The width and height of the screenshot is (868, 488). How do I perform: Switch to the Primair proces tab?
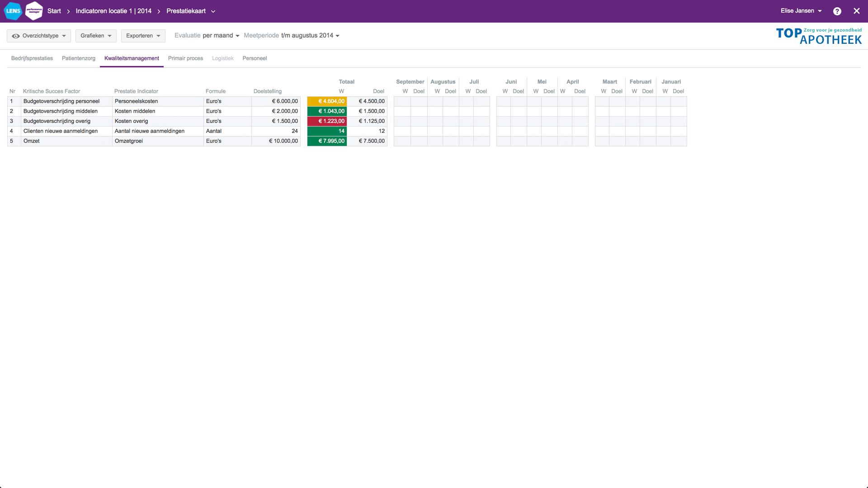(x=185, y=58)
